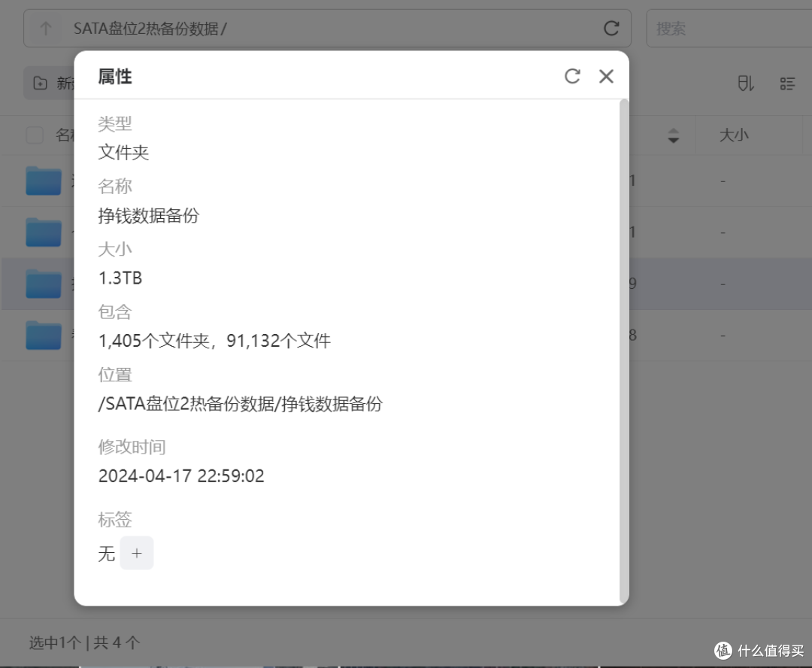Select the second folder icon in list
The image size is (812, 668).
[x=44, y=232]
